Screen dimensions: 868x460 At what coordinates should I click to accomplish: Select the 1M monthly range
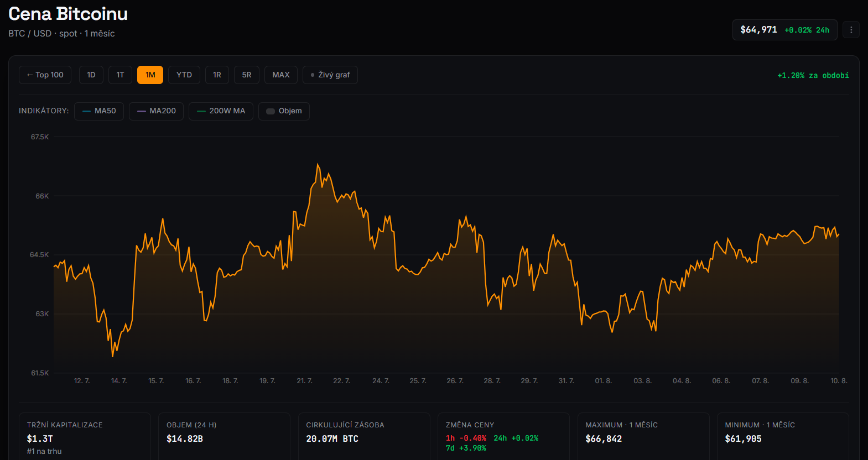click(150, 75)
